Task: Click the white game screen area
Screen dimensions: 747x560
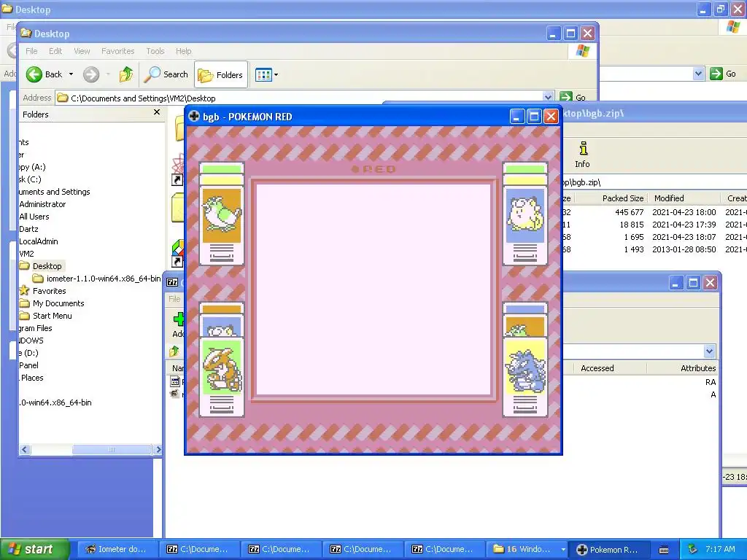Action: click(x=373, y=290)
